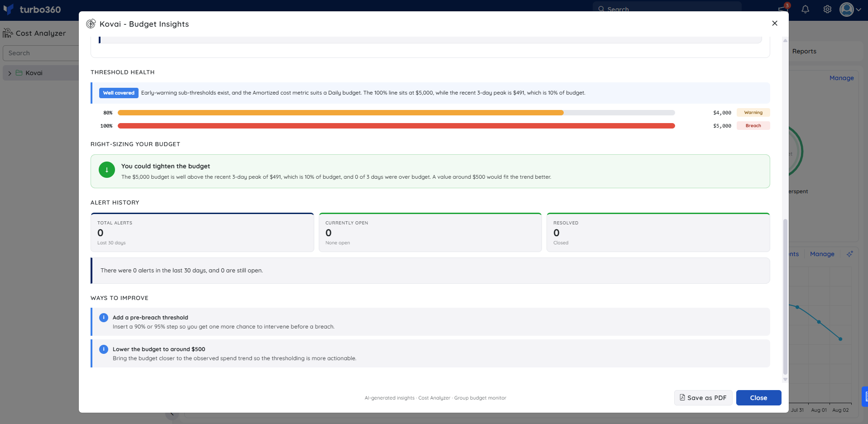The width and height of the screenshot is (868, 424).
Task: Click the Kovai folder icon in the tree
Action: (x=19, y=73)
